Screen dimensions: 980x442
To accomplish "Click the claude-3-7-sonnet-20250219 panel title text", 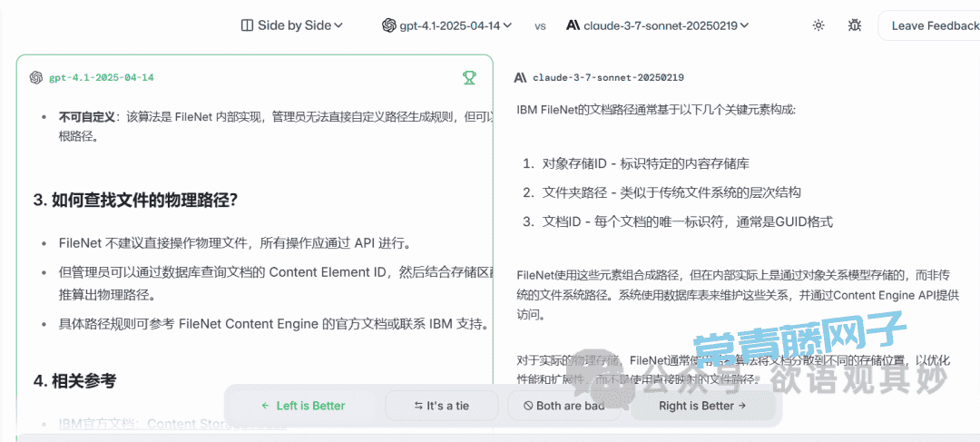I will point(608,77).
